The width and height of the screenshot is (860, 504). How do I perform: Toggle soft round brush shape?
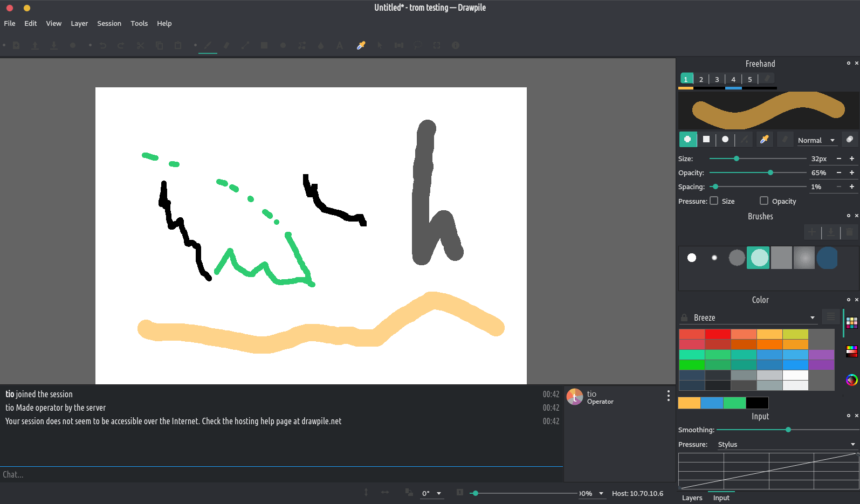[x=725, y=139]
